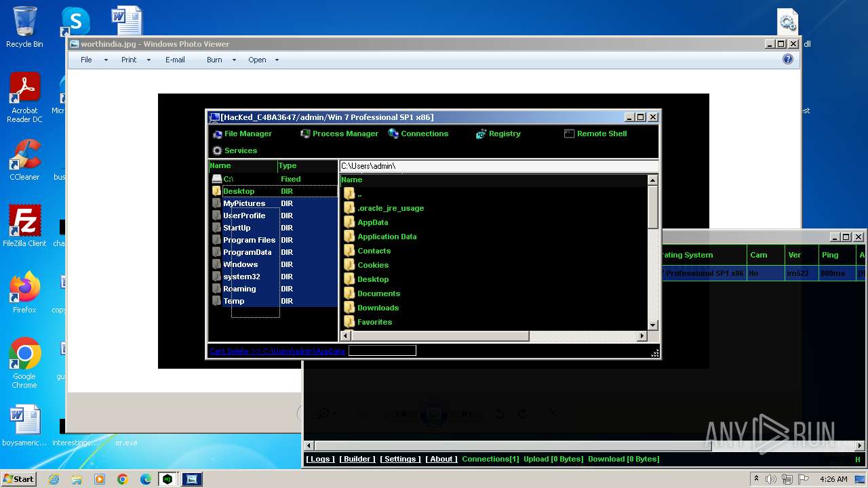Open the File Manager tab icon
Screen dimensions: 868x488
pos(217,134)
